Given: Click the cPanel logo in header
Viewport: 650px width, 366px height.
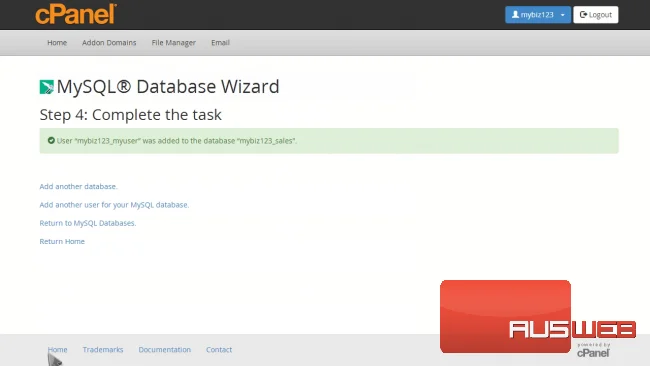Looking at the screenshot, I should [76, 14].
